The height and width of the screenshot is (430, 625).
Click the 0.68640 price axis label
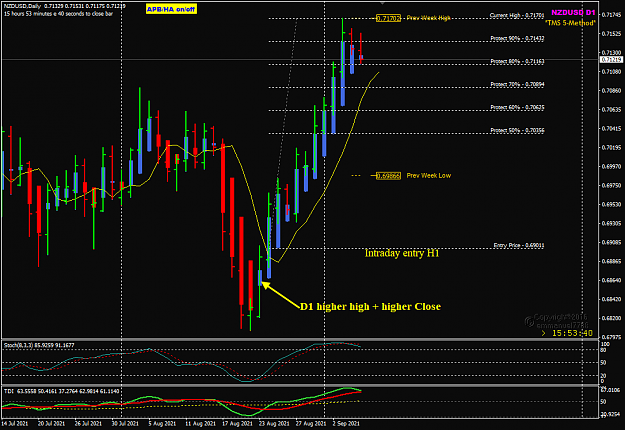coord(612,281)
